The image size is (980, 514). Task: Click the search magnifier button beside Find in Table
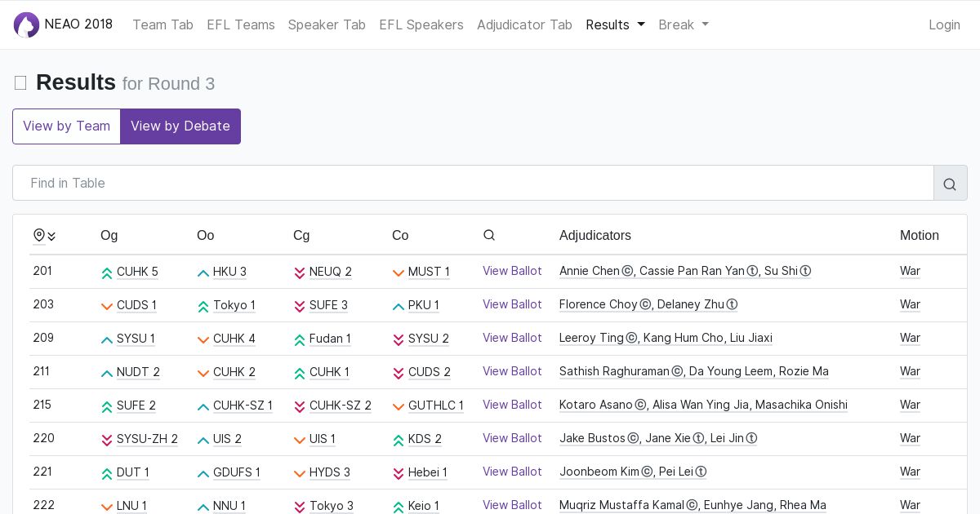pyautogui.click(x=950, y=184)
